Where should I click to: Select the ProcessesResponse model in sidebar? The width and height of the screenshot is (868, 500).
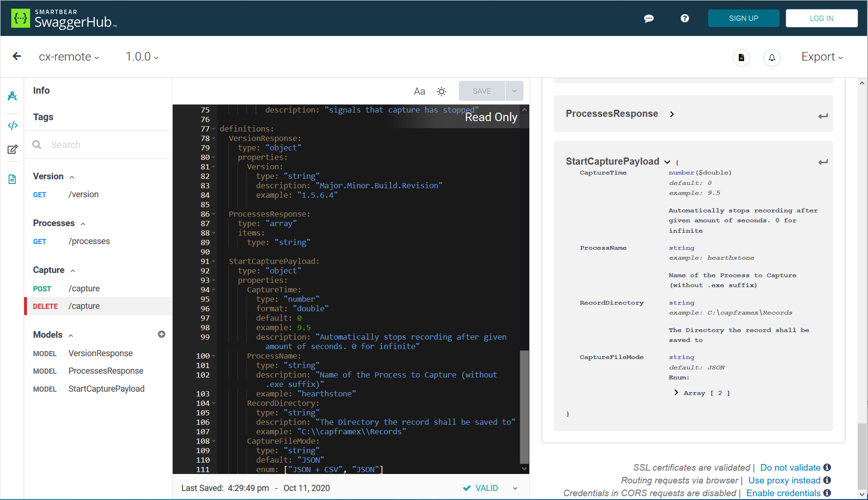pos(98,371)
